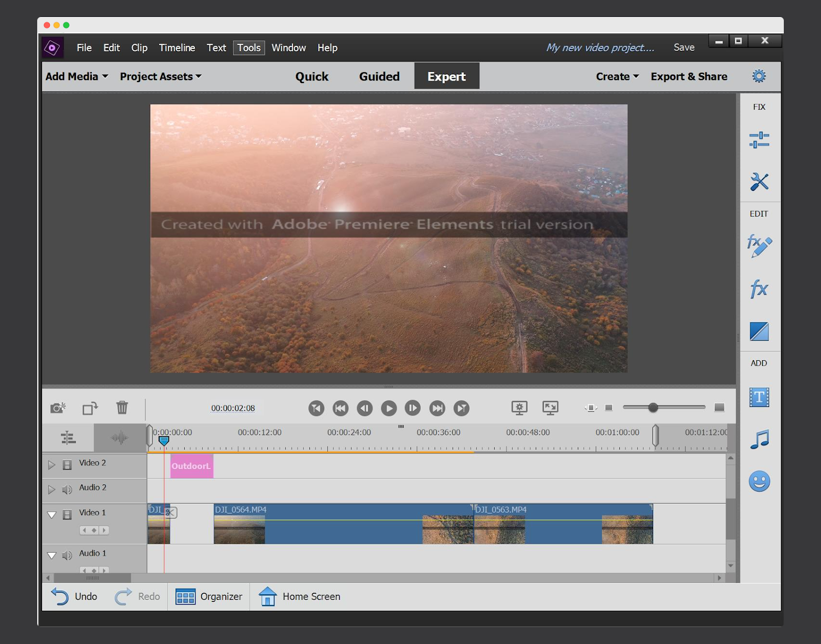
Task: Click the render monitor icon
Action: point(519,408)
